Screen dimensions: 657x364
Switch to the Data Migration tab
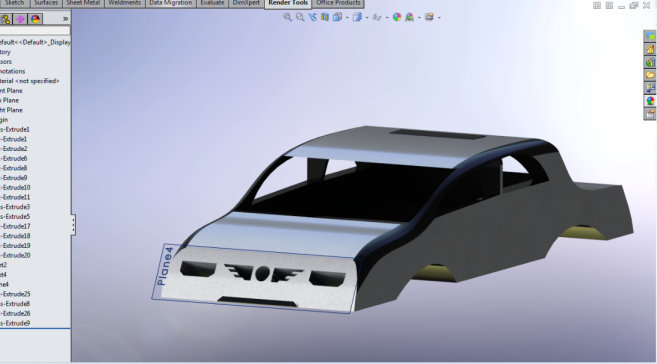coord(171,3)
